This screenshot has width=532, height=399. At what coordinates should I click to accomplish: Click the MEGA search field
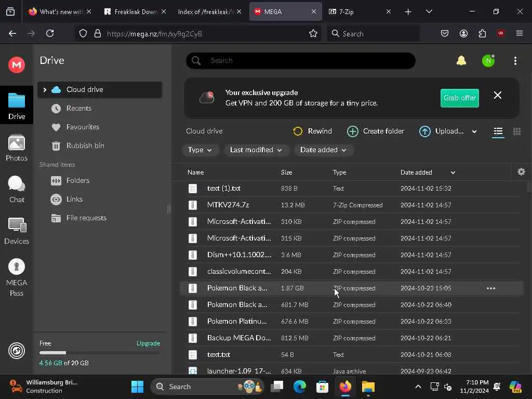pos(301,61)
